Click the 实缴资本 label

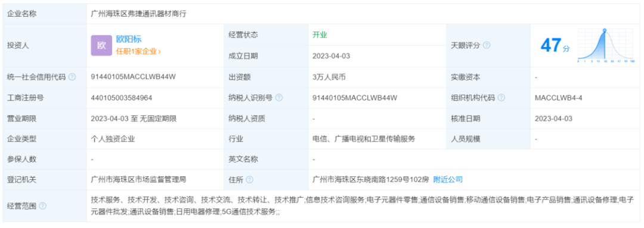coord(465,77)
